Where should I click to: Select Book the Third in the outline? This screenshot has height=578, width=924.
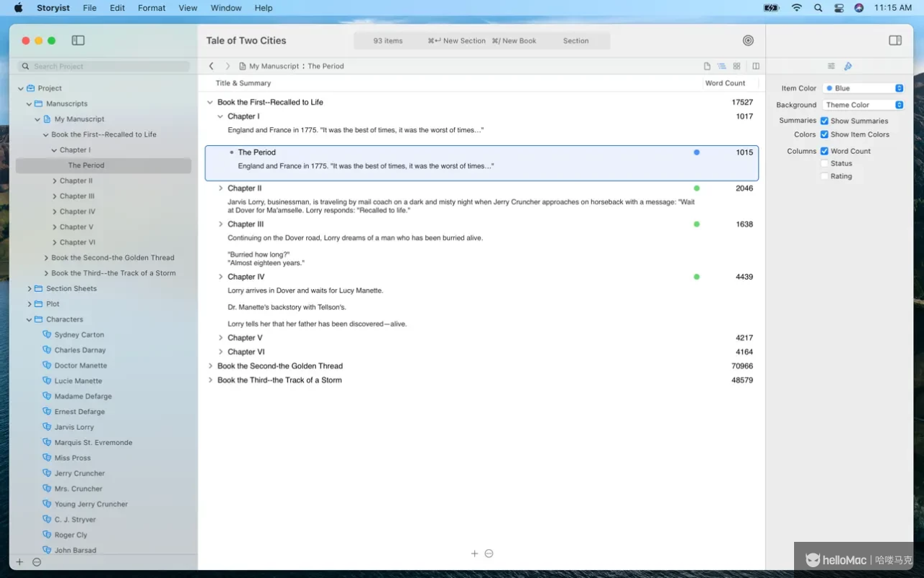(279, 380)
